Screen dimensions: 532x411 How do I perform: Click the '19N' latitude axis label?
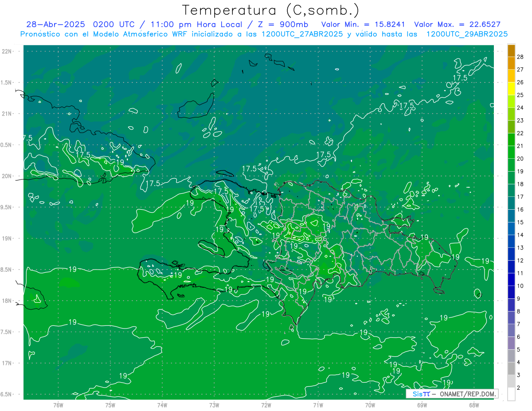(7, 239)
